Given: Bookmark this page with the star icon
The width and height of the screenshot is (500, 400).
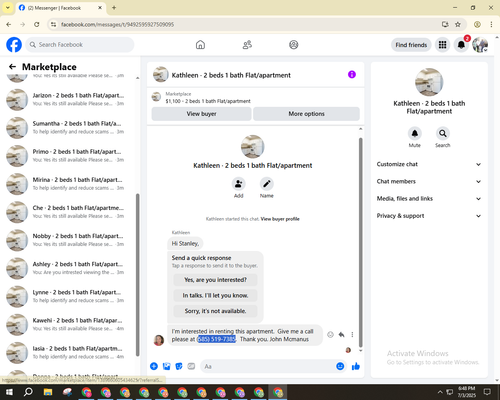Looking at the screenshot, I should (458, 24).
